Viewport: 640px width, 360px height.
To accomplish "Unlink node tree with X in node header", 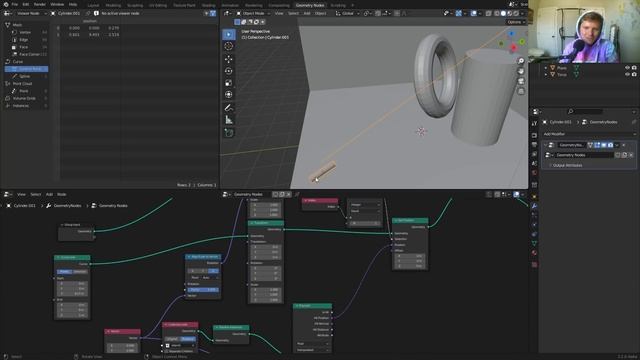I will coord(289,194).
